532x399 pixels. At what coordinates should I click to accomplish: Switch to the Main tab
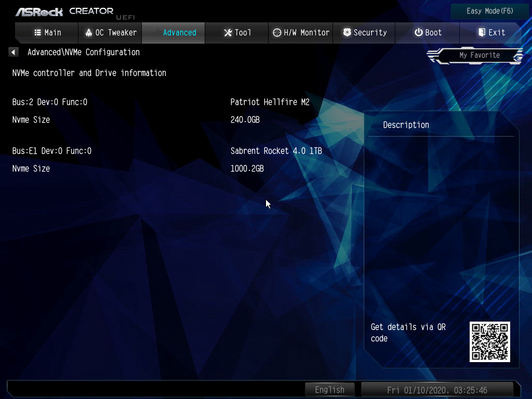(47, 33)
